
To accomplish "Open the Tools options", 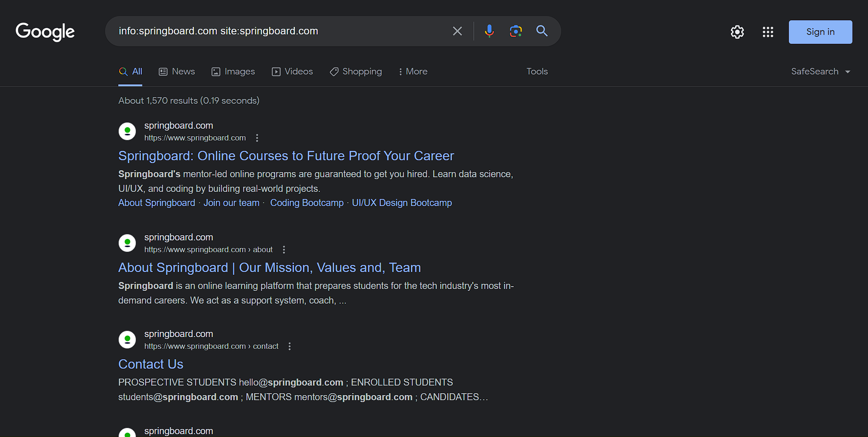I will click(x=537, y=72).
